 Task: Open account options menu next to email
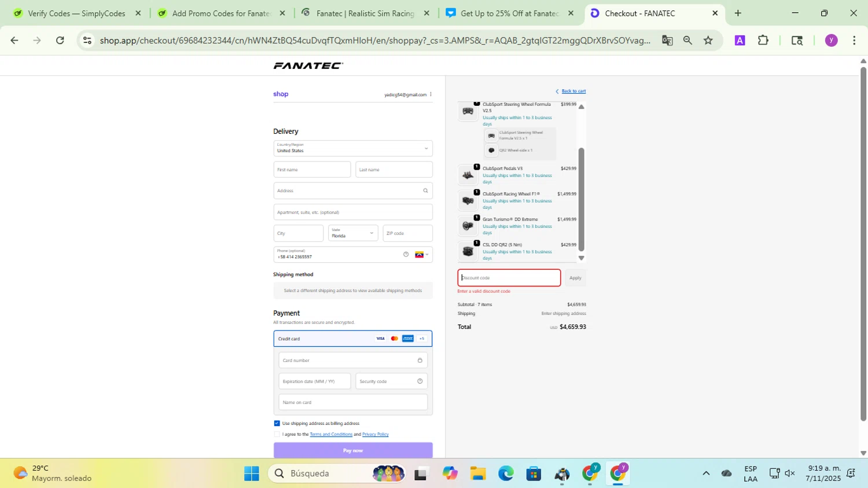(x=431, y=94)
